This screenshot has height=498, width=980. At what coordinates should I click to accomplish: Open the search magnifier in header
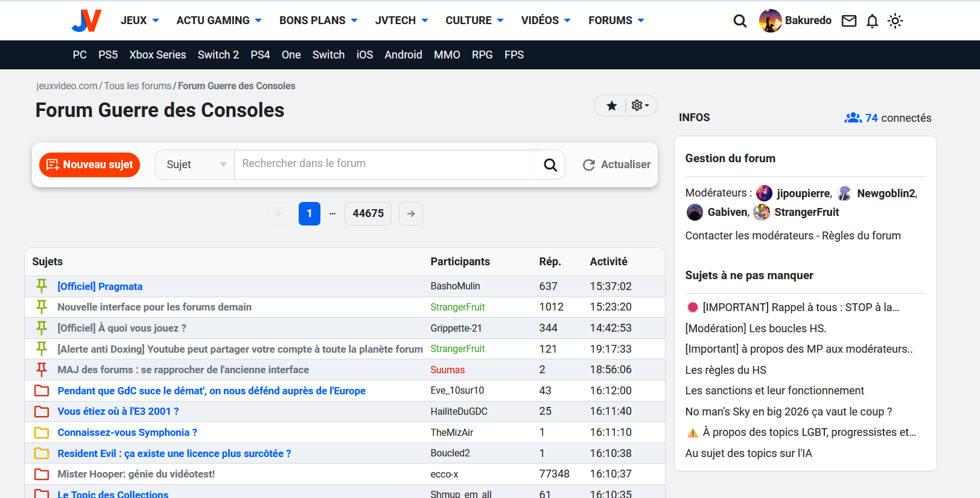(740, 21)
